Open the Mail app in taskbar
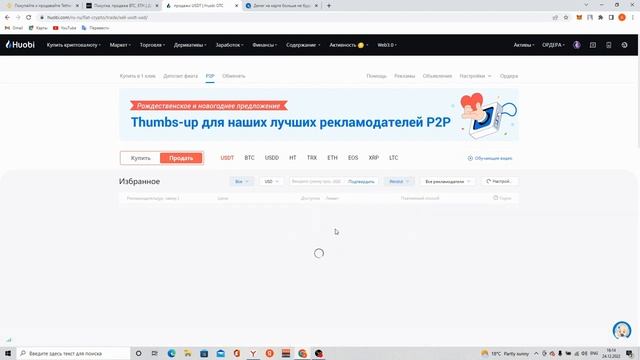Screen dimensions: 640x360 pyautogui.click(x=220, y=353)
